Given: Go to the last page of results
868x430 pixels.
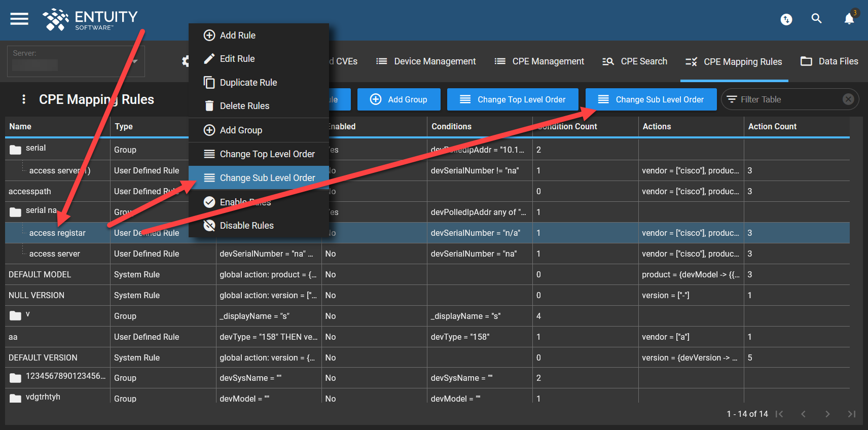Looking at the screenshot, I should 852,414.
